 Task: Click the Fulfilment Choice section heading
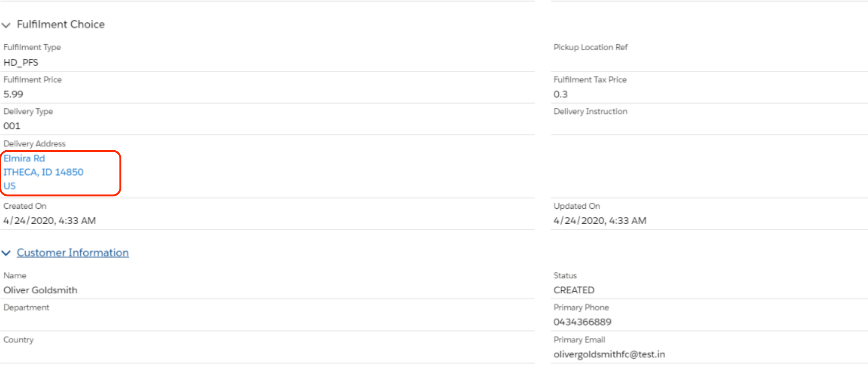61,25
